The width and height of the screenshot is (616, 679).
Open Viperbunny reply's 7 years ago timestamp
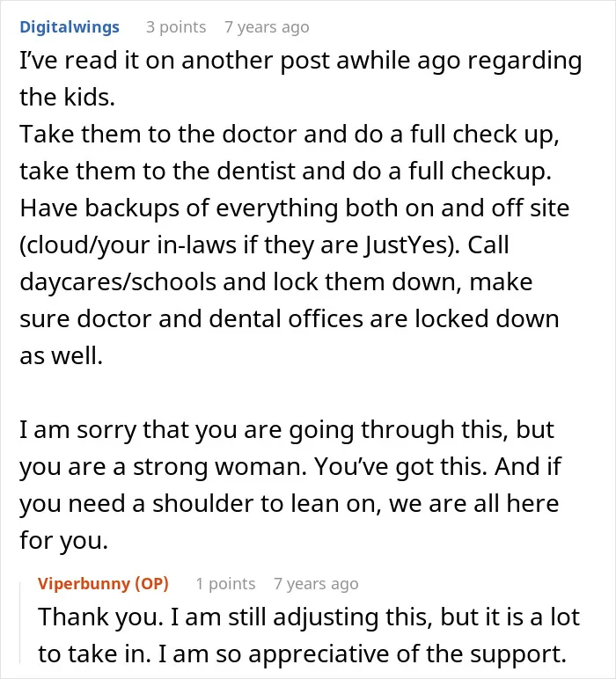(316, 584)
